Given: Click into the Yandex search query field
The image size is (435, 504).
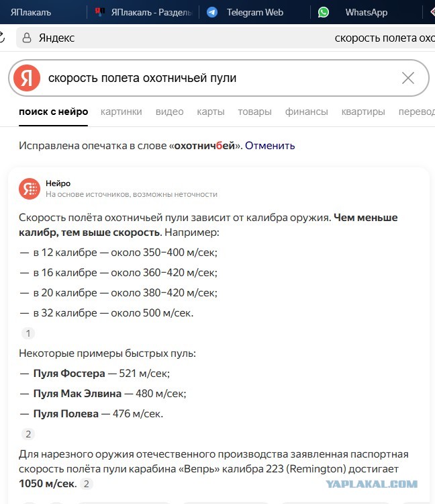Looking at the screenshot, I should click(222, 78).
